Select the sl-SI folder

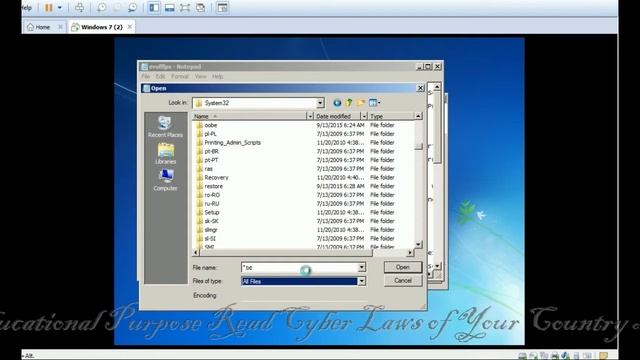210,238
